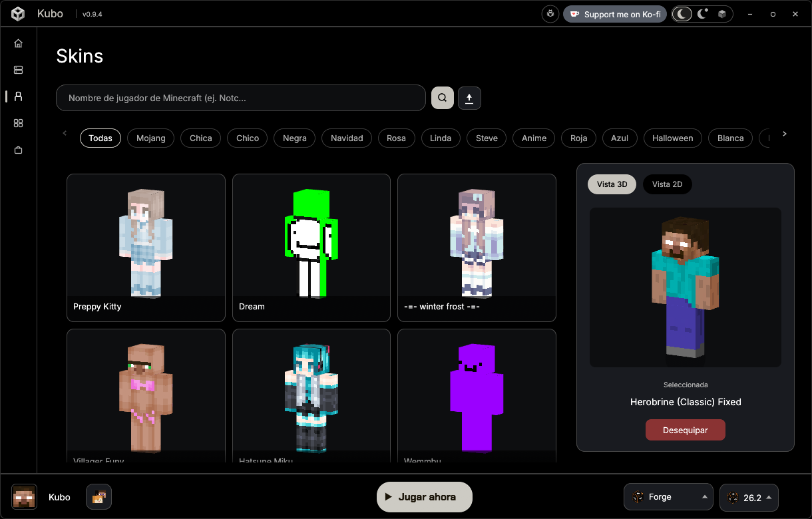Screen dimensions: 812x519
Task: Choose the purple Wemmbu skin
Action: click(477, 395)
